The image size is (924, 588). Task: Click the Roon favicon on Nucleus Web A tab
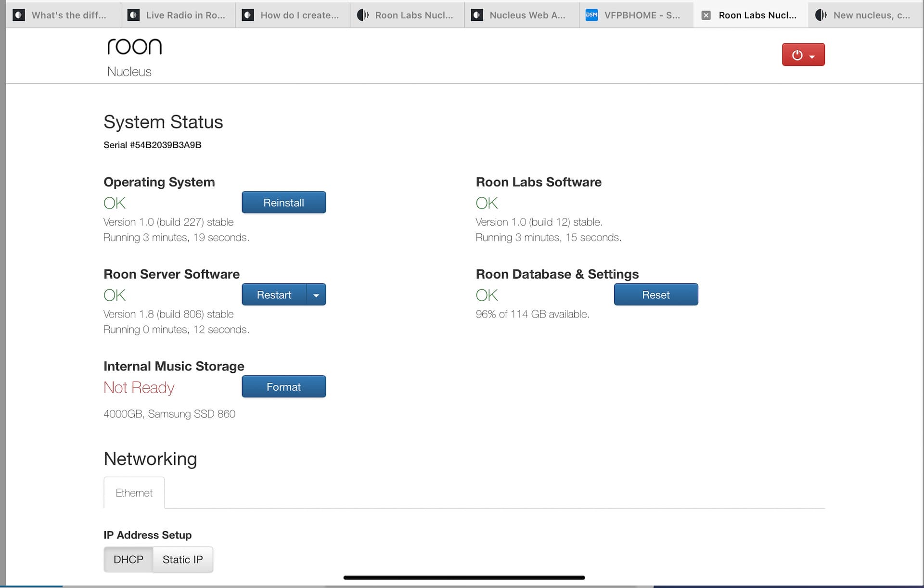coord(477,15)
